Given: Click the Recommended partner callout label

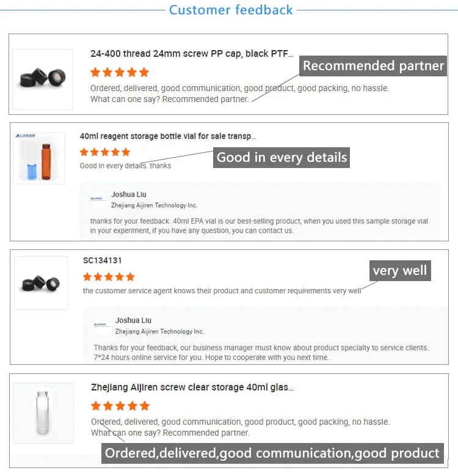Looking at the screenshot, I should coord(373,66).
